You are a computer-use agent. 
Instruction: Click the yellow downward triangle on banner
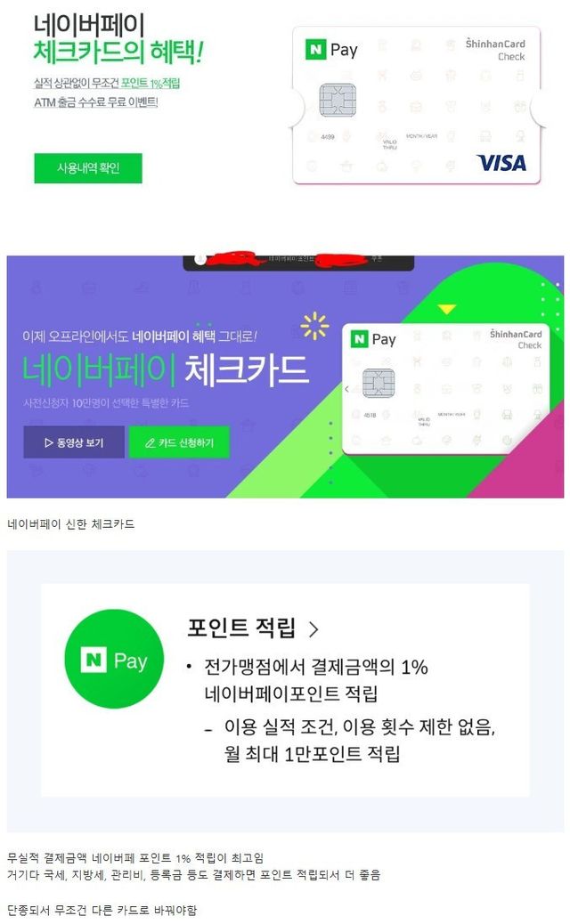click(x=447, y=309)
